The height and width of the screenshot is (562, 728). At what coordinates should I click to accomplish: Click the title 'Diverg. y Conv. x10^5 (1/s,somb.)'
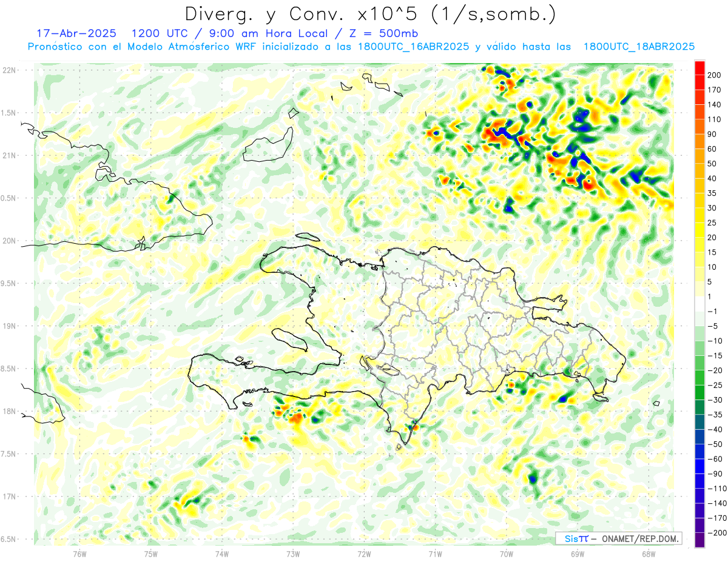click(x=370, y=13)
